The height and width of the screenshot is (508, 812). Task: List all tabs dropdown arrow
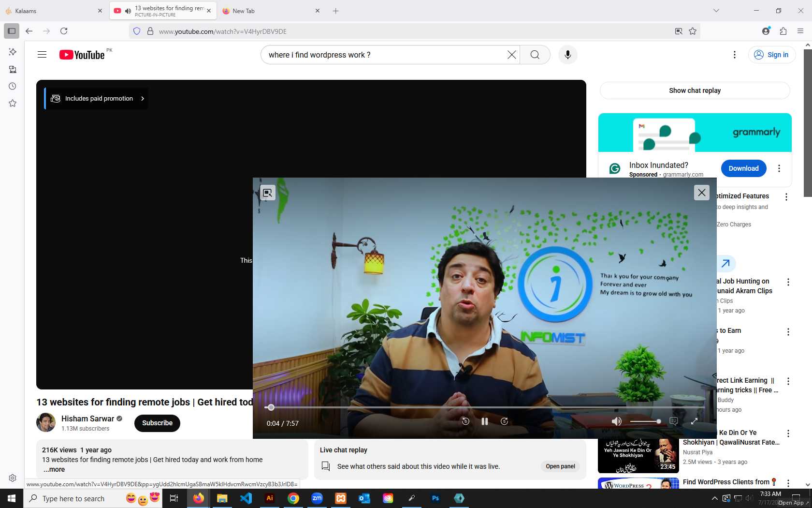pyautogui.click(x=716, y=11)
